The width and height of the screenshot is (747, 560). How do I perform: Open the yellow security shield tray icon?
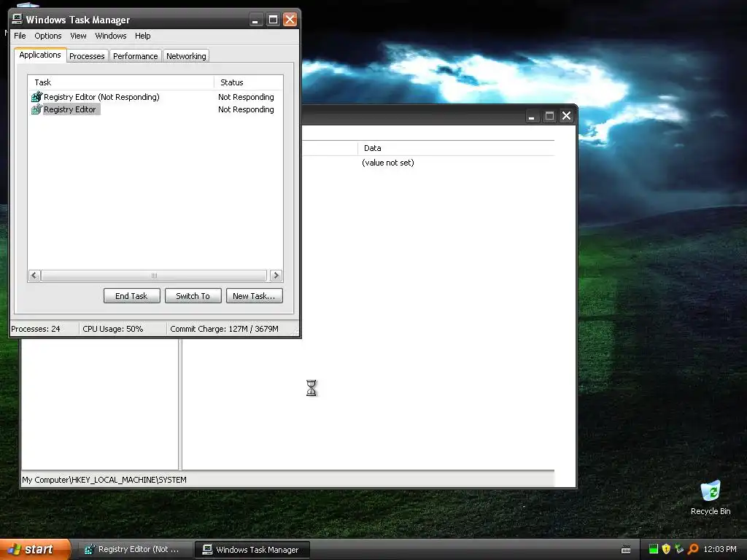pyautogui.click(x=666, y=549)
